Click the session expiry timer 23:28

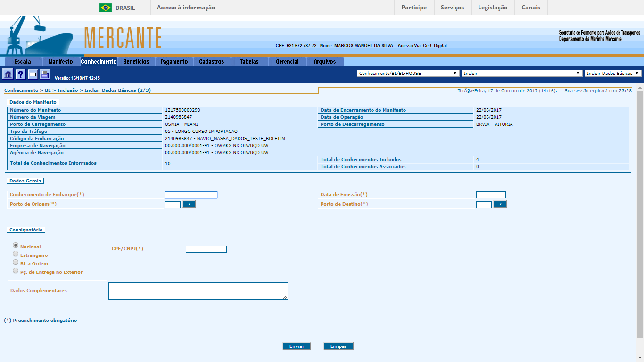(625, 90)
